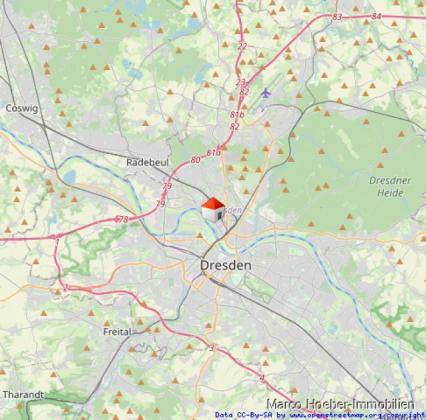Click motorway junction number 4
The width and height of the screenshot is (426, 420).
pos(262,378)
